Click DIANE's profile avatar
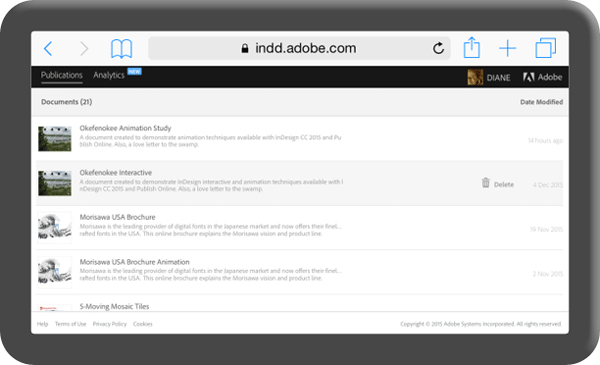 pyautogui.click(x=475, y=77)
